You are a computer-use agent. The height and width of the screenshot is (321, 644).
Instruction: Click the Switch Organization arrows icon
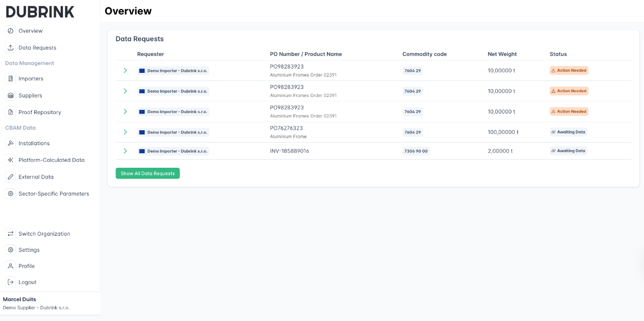coord(10,234)
